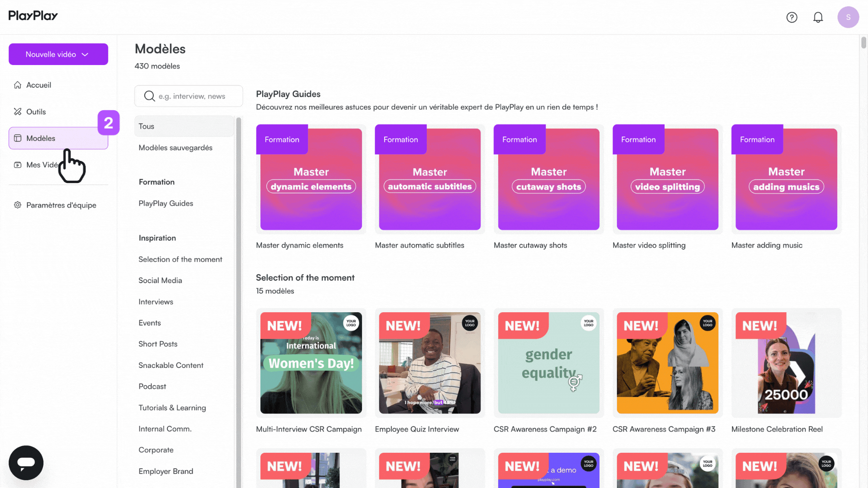This screenshot has height=488, width=868.
Task: Focus the template search field
Action: (x=189, y=96)
